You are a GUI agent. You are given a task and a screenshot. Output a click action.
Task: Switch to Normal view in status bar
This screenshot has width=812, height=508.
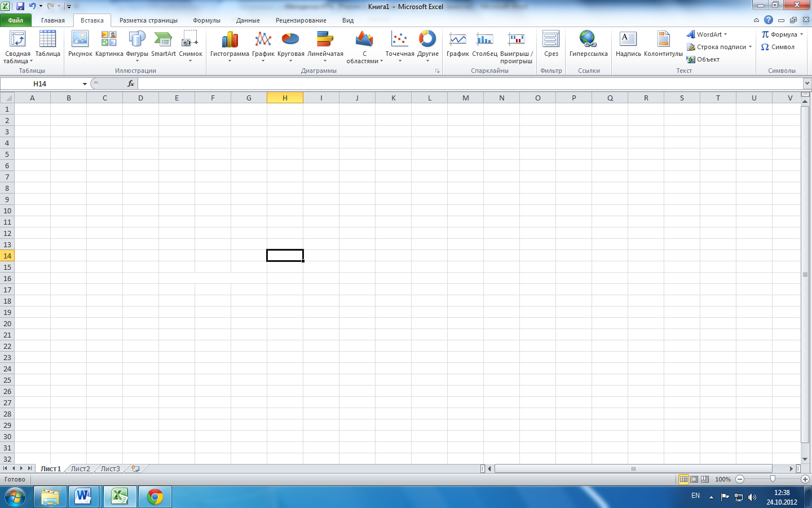(683, 479)
